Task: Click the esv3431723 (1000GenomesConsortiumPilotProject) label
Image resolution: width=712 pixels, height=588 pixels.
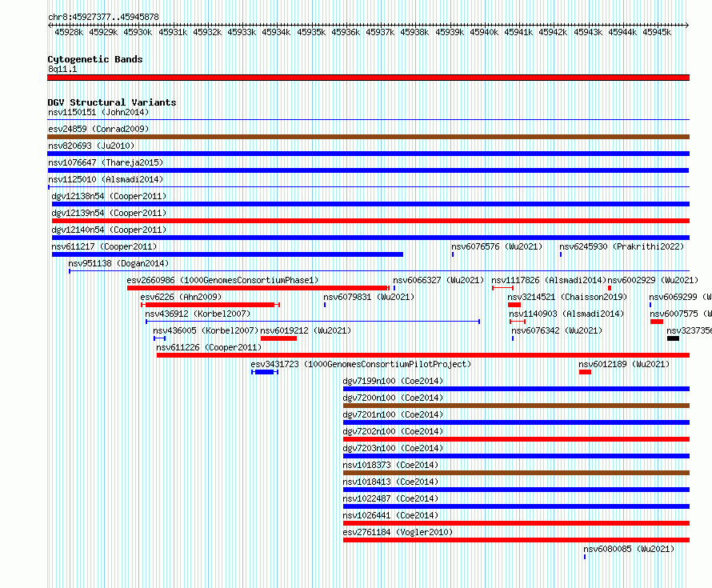Action: click(x=361, y=364)
